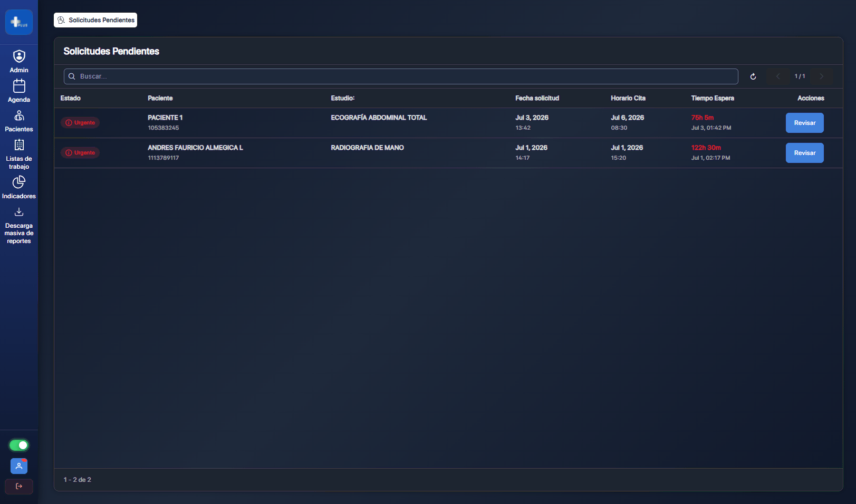The image size is (856, 504).
Task: Click Revisar for PACIENTE 1
Action: (804, 123)
